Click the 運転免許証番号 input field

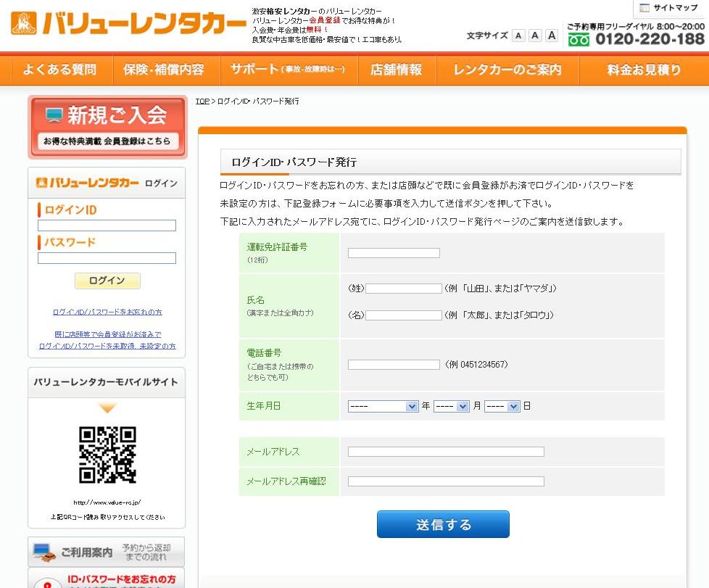coord(394,253)
